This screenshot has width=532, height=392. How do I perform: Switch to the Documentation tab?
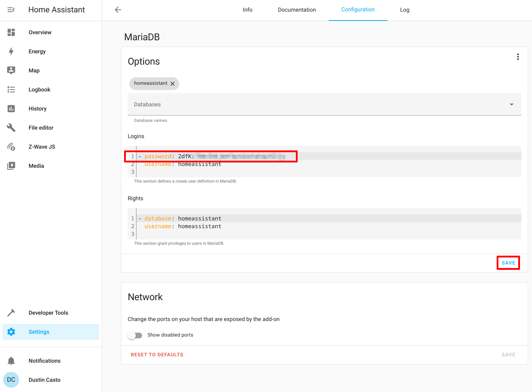point(297,10)
